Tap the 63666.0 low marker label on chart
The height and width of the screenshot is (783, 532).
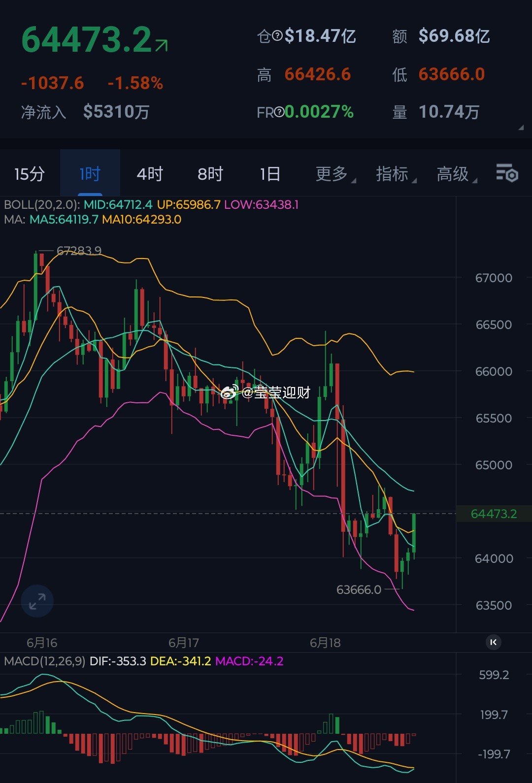(359, 589)
